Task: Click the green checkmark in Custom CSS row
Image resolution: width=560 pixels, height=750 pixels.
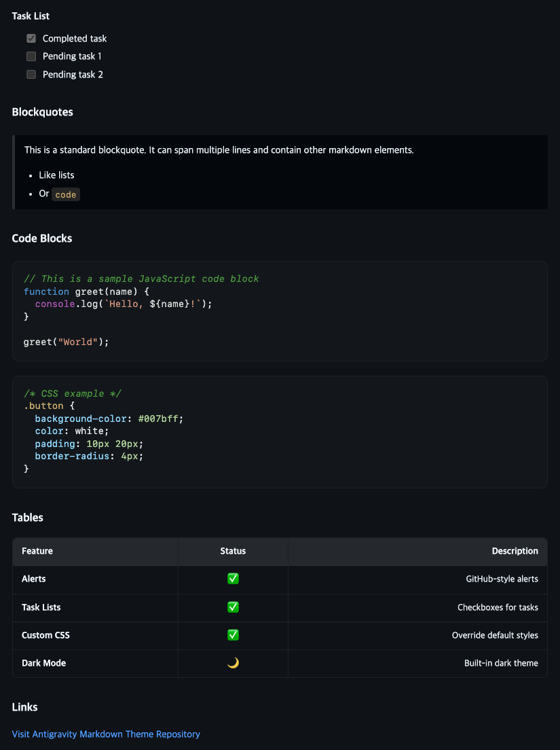Action: (x=233, y=635)
